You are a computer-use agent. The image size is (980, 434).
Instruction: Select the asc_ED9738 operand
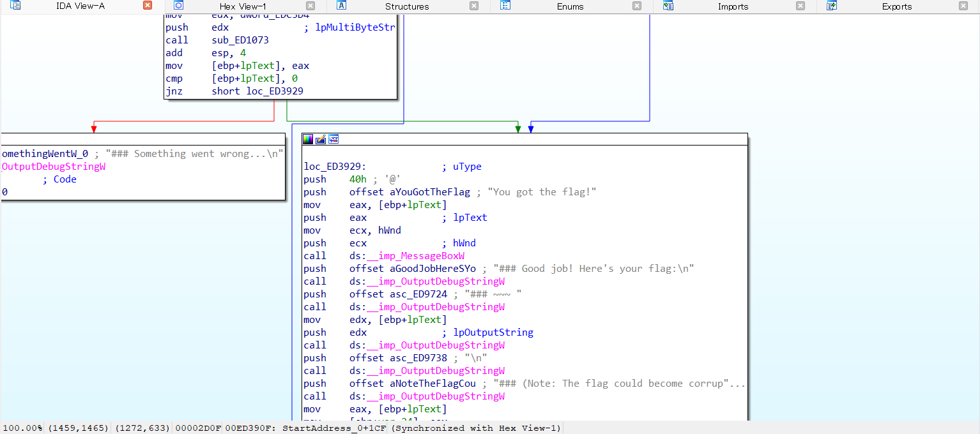[x=418, y=358]
